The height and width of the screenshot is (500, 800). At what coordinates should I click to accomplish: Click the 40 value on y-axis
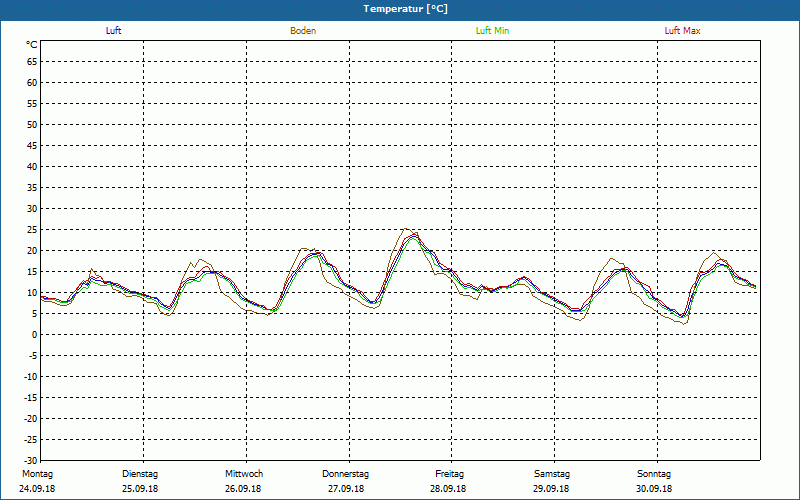32,167
